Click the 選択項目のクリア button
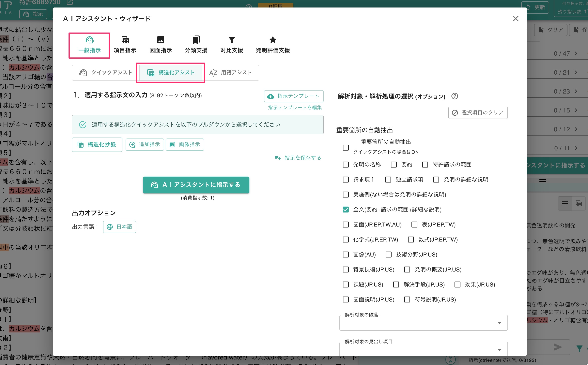 click(x=478, y=113)
